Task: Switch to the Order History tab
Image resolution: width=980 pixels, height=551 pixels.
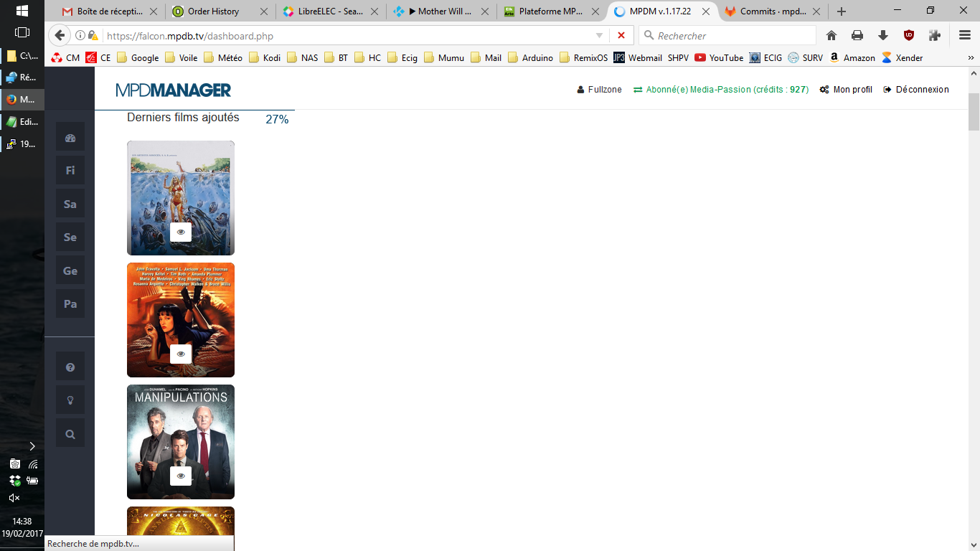Action: pyautogui.click(x=220, y=11)
